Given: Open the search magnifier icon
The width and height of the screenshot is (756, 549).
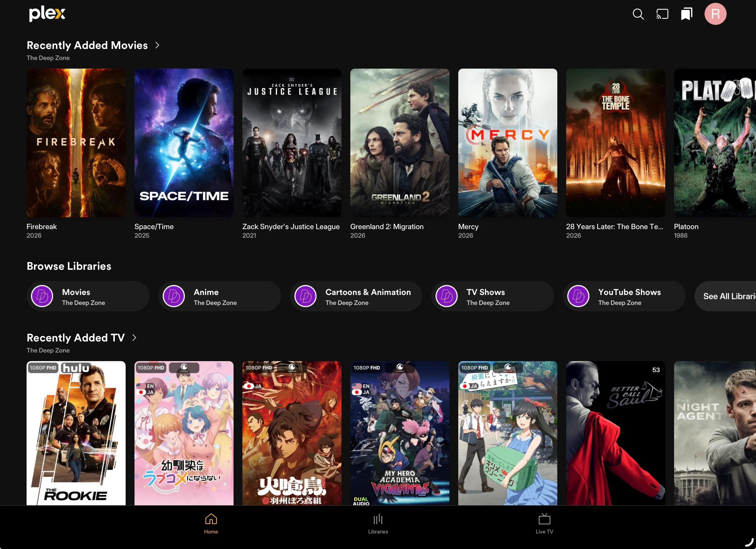Looking at the screenshot, I should (638, 14).
